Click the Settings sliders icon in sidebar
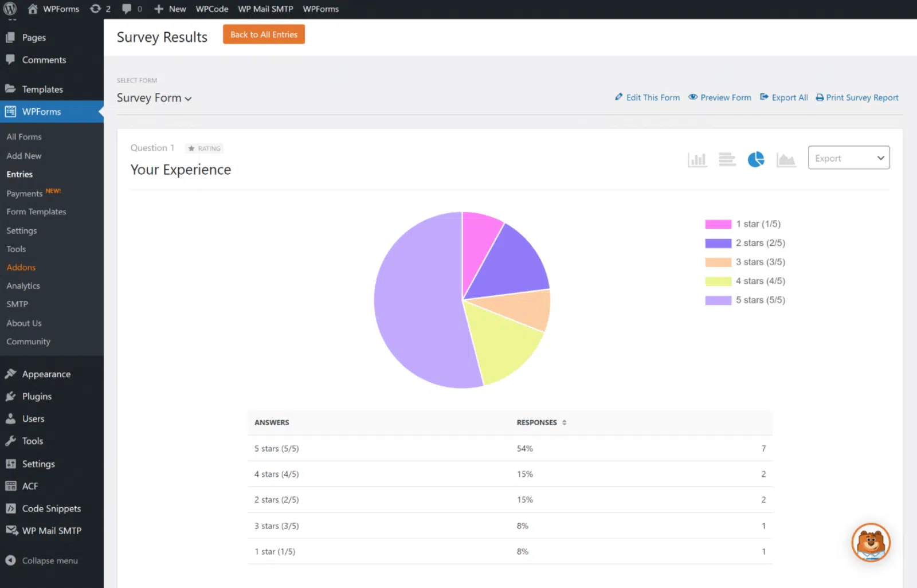This screenshot has width=917, height=588. [x=10, y=464]
